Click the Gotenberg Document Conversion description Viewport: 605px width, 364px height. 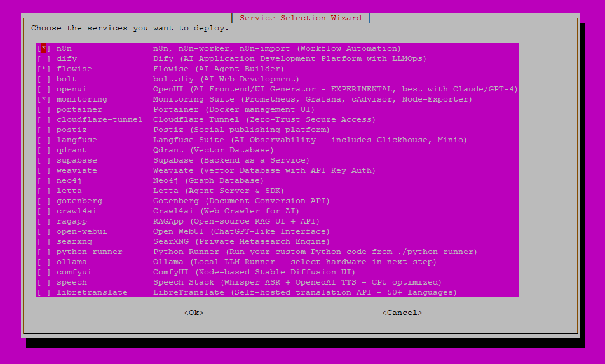click(x=241, y=201)
